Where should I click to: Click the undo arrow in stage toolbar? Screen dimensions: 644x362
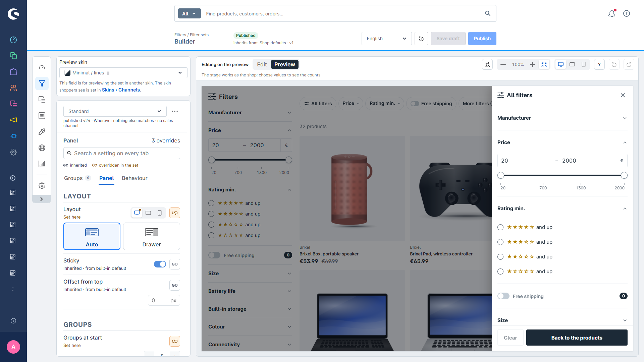point(614,64)
